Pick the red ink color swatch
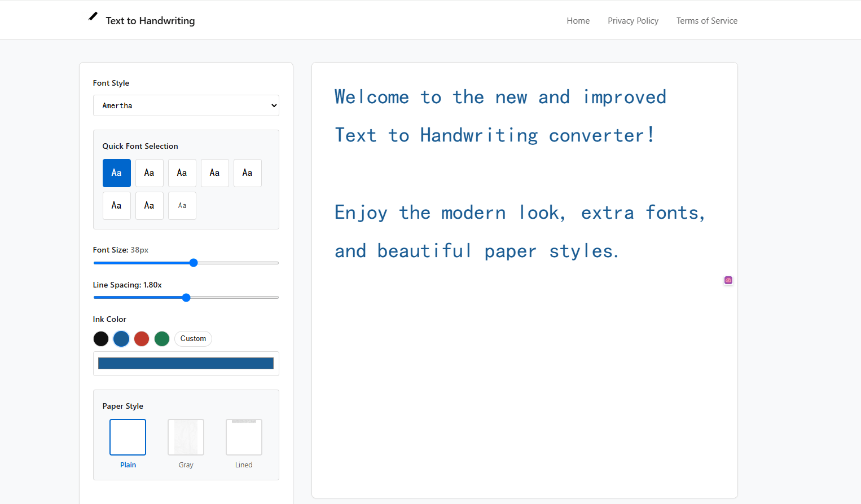The width and height of the screenshot is (861, 504). [x=142, y=339]
